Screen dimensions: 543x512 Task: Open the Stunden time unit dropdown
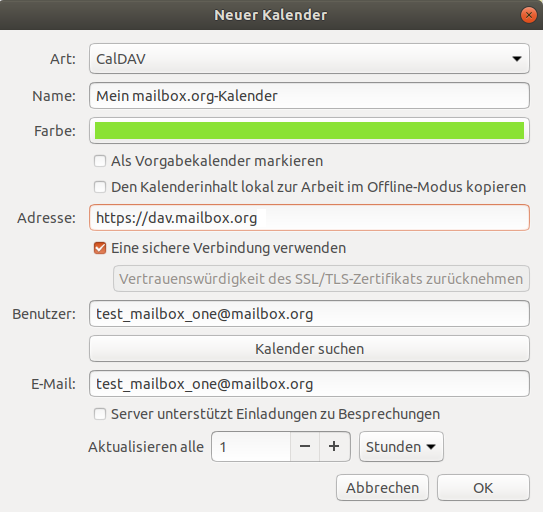(401, 447)
